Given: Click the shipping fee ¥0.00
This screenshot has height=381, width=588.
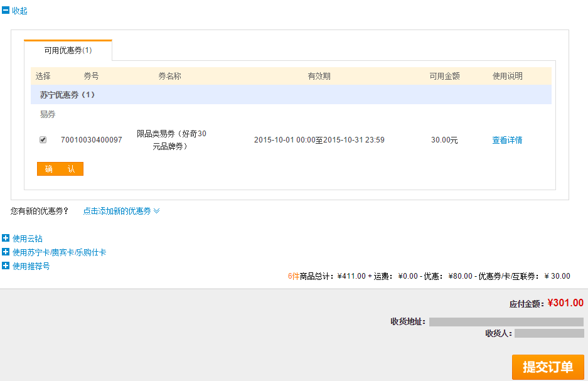Looking at the screenshot, I should [408, 276].
